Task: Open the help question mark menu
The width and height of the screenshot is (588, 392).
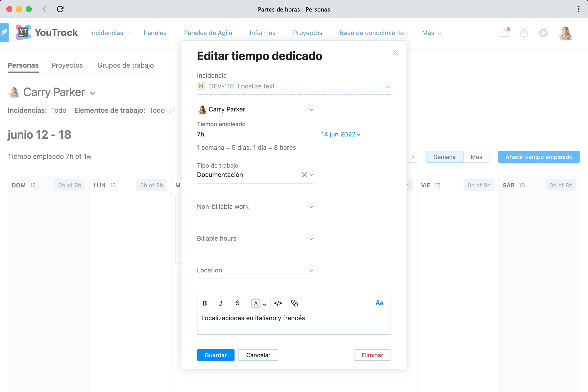Action: click(x=524, y=33)
